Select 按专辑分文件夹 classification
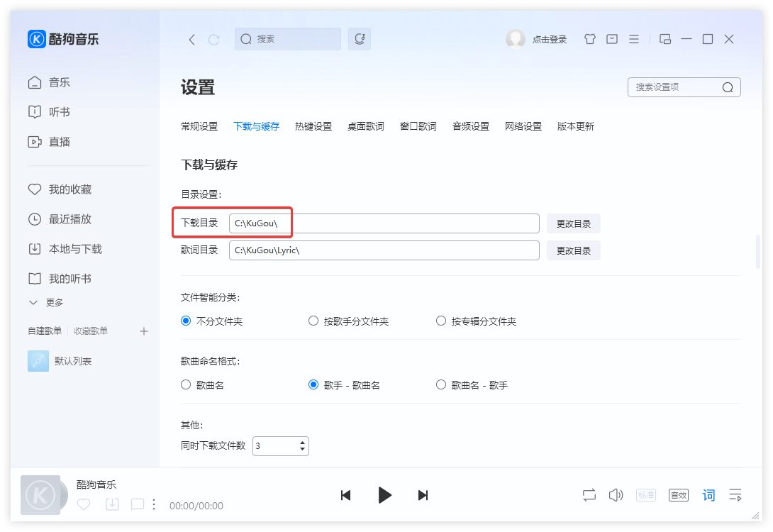This screenshot has width=773, height=532. 440,321
